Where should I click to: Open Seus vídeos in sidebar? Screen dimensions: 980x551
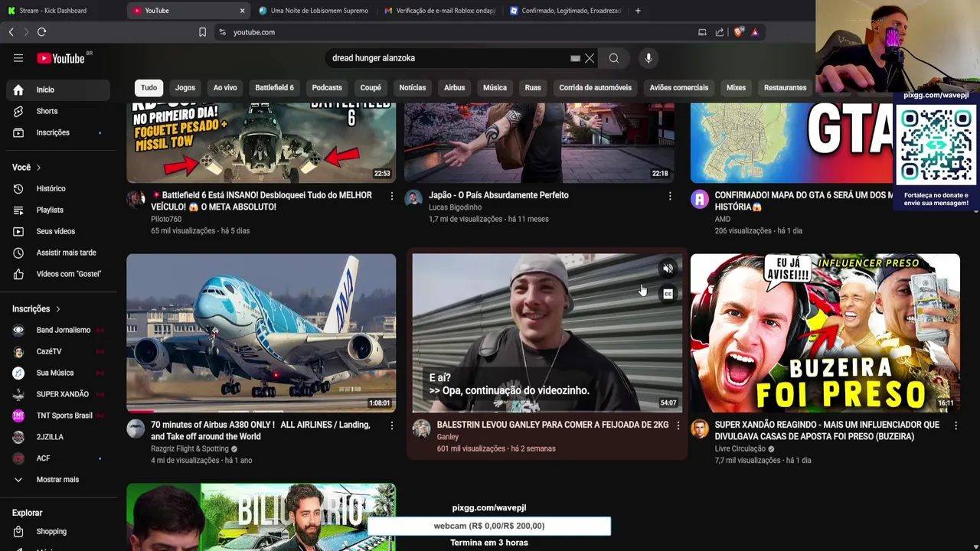pos(58,231)
